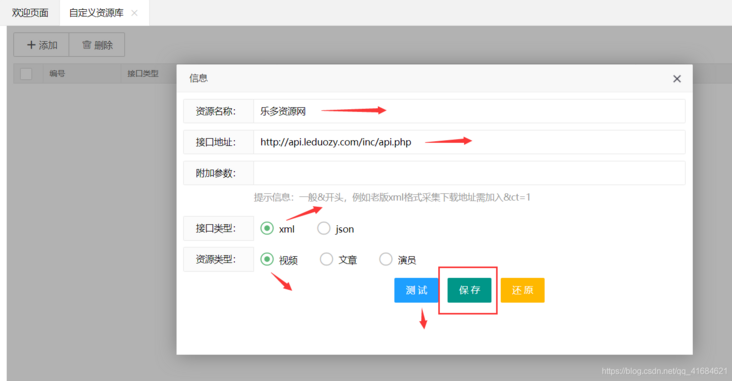
Task: Click the 删除 button
Action: click(97, 45)
